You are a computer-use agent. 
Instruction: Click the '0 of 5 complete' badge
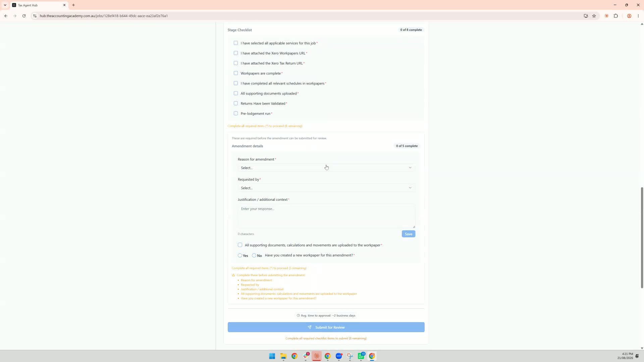[407, 146]
